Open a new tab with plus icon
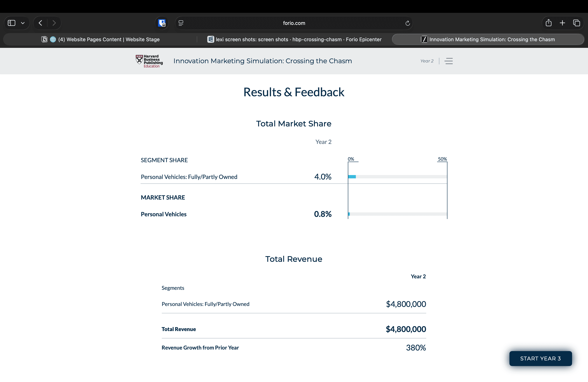Screen dimensions: 588x382 562,23
